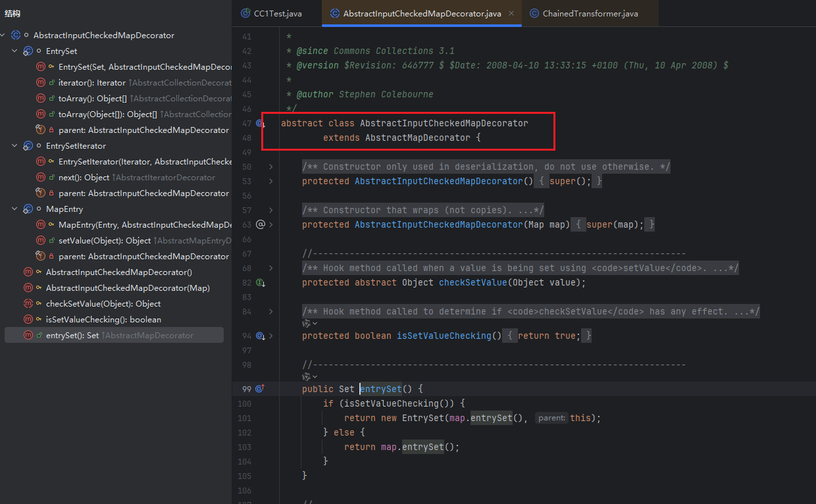This screenshot has width=816, height=504.
Task: Select the entrySet(): Set item in structure
Action: pyautogui.click(x=72, y=336)
